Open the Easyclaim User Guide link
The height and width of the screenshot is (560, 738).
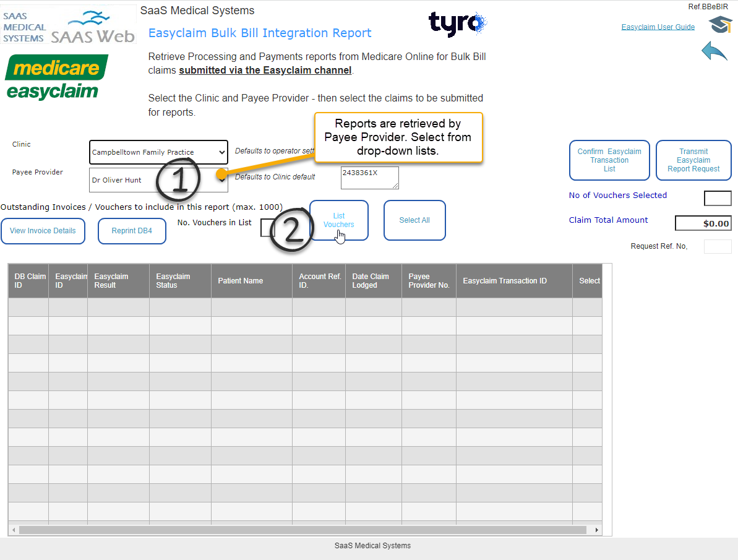tap(658, 27)
